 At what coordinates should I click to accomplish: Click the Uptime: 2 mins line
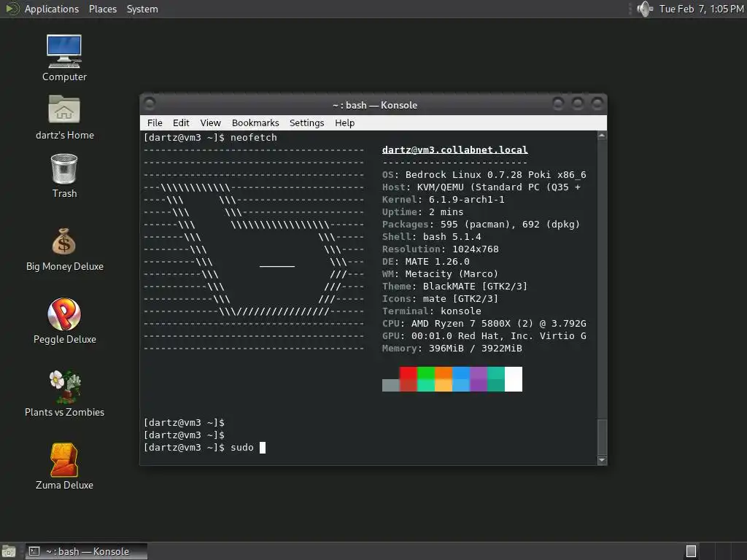tap(422, 212)
